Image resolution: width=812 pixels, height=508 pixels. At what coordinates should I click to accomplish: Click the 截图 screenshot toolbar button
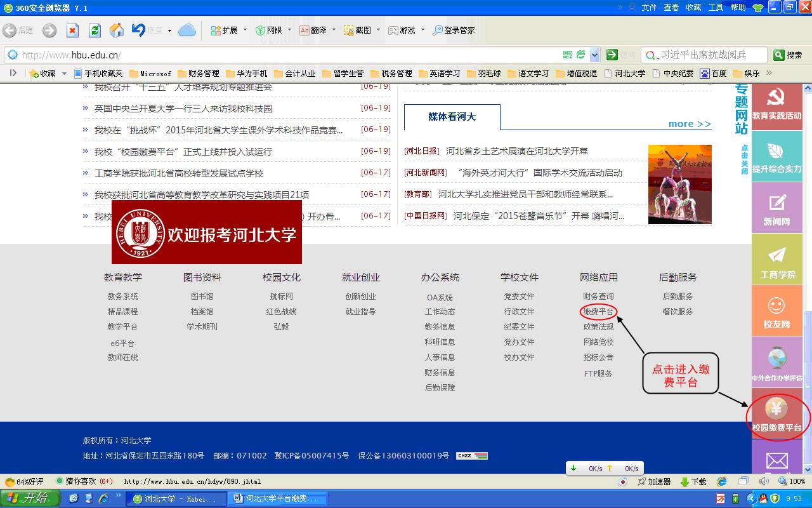pyautogui.click(x=357, y=30)
